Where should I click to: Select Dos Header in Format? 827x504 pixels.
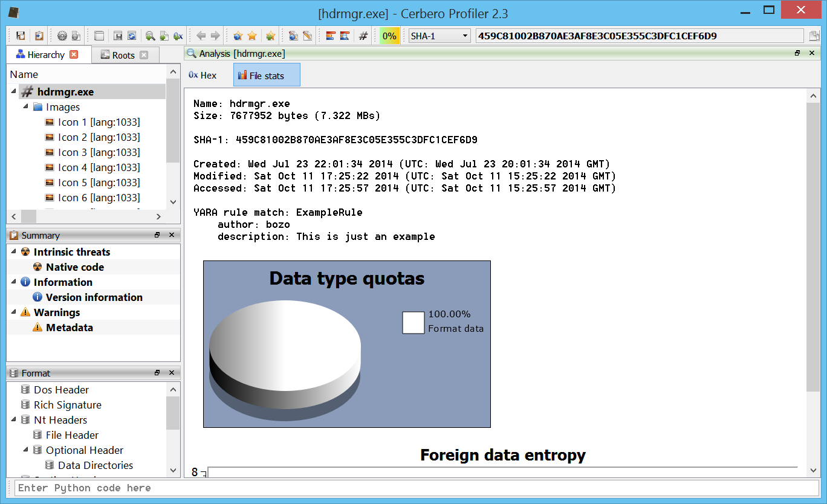click(x=61, y=390)
